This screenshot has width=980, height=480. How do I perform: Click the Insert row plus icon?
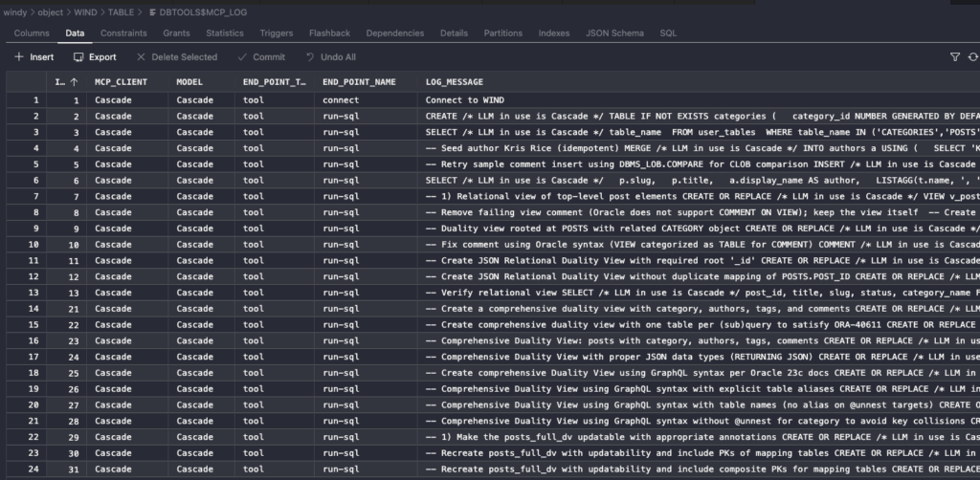(18, 57)
